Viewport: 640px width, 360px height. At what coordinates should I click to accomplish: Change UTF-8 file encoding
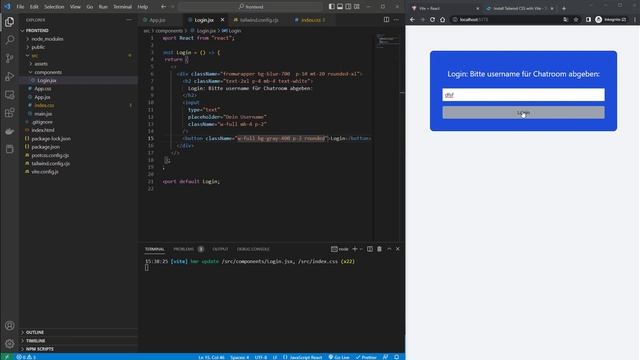click(x=261, y=357)
